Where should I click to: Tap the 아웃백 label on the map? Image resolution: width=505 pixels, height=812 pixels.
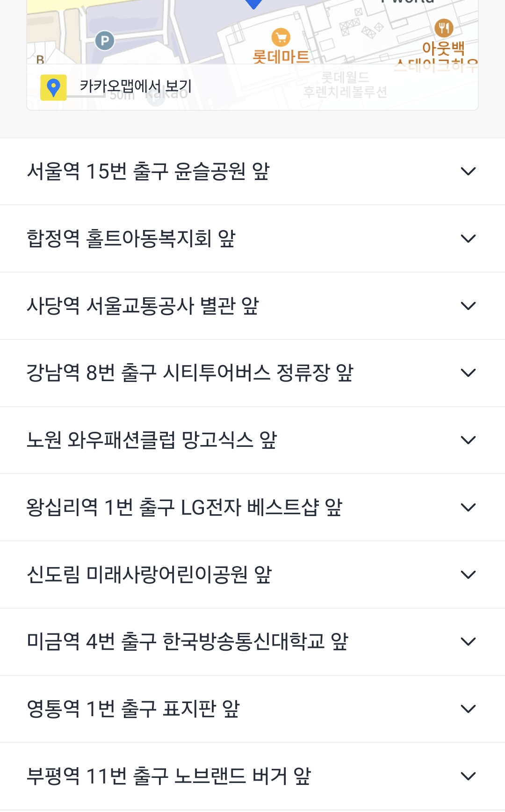click(443, 48)
